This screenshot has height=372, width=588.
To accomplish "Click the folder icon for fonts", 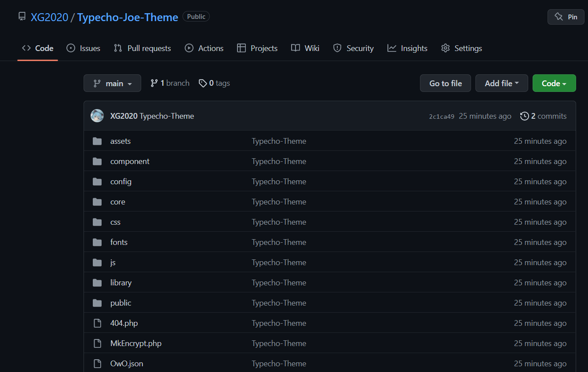I will point(97,242).
